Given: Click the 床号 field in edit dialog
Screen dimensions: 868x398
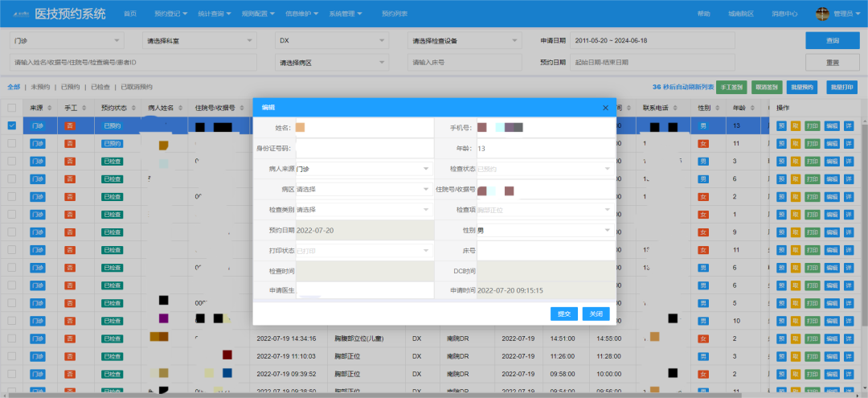Looking at the screenshot, I should (x=545, y=250).
